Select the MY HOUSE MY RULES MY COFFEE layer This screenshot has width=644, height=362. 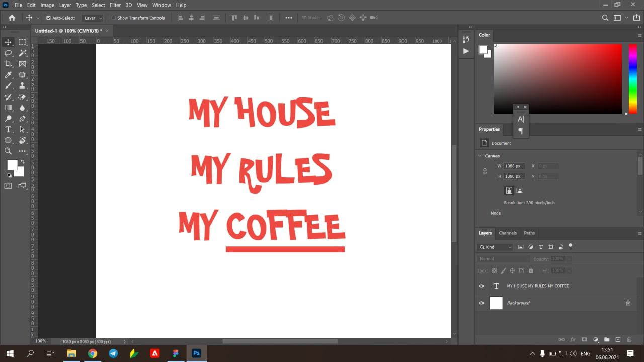pos(537,286)
